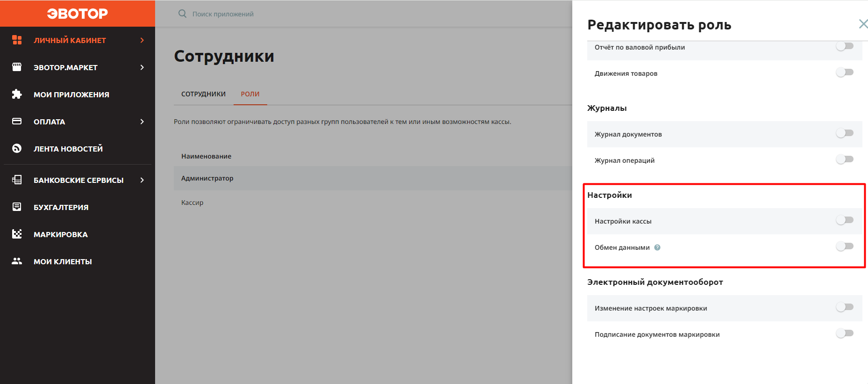The width and height of the screenshot is (868, 384).
Task: Select the Кассир role row
Action: [373, 203]
